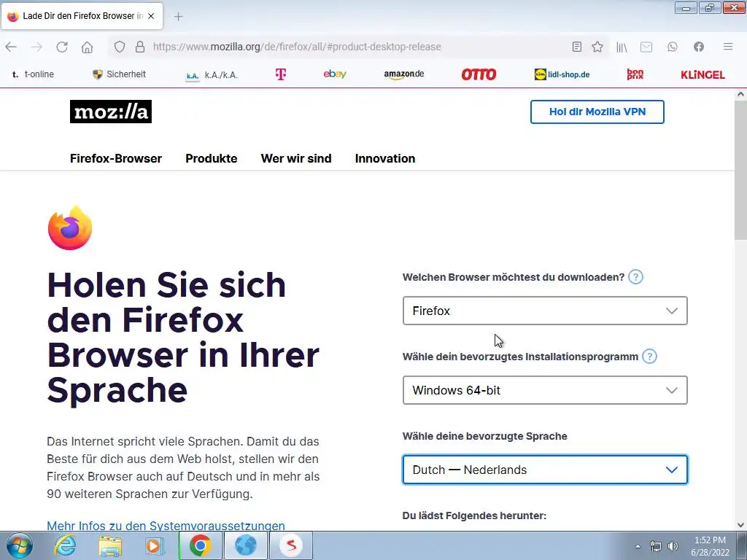Open the bonprix bookmark
Screen dimensions: 747x560
[635, 74]
